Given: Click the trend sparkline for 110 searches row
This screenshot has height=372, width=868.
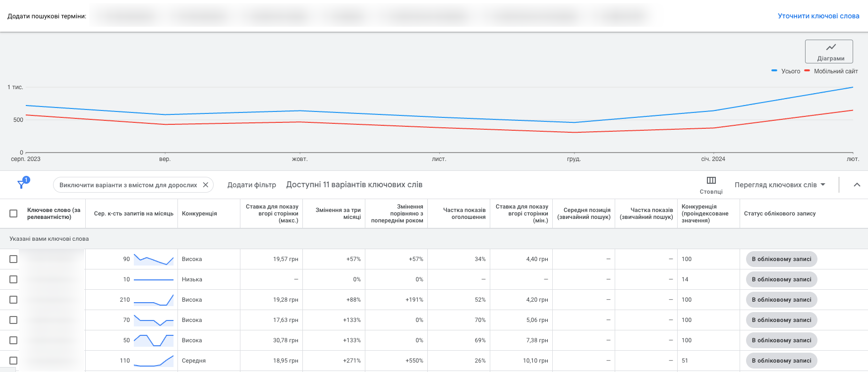Looking at the screenshot, I should [x=154, y=361].
